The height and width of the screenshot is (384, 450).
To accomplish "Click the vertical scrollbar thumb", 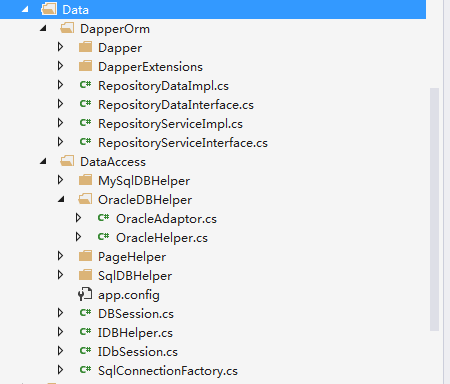I will pyautogui.click(x=434, y=209).
